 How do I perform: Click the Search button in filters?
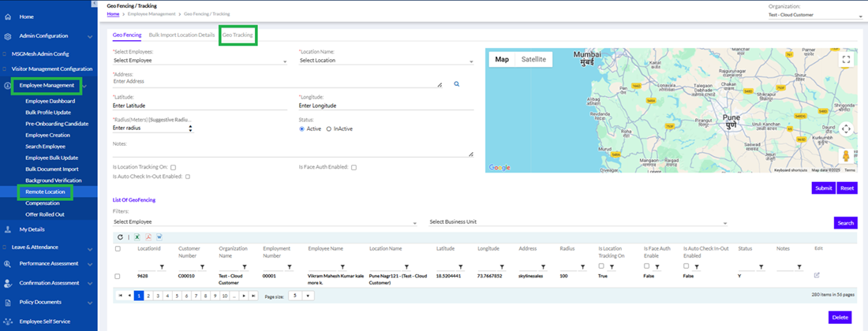(x=845, y=223)
